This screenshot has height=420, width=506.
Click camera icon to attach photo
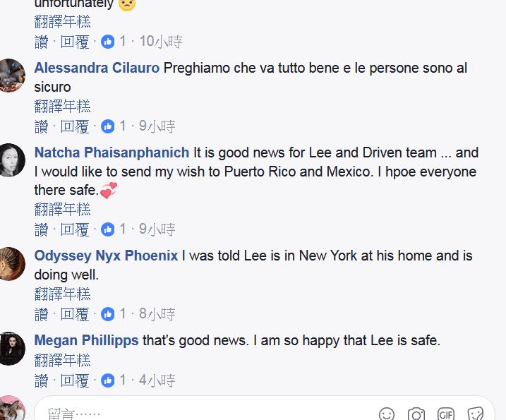coord(416,414)
